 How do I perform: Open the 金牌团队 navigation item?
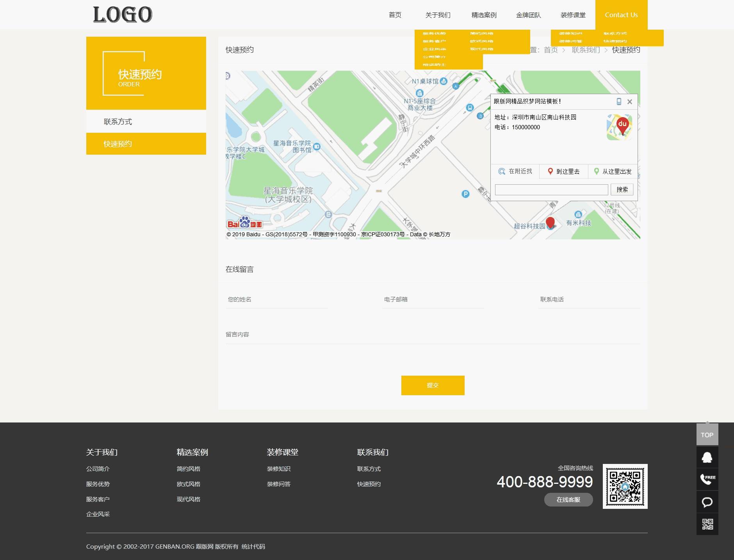pyautogui.click(x=528, y=15)
